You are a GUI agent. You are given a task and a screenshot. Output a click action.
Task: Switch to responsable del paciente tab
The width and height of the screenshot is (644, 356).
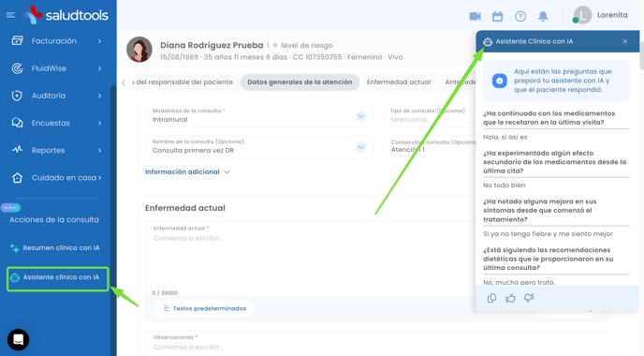pyautogui.click(x=183, y=82)
